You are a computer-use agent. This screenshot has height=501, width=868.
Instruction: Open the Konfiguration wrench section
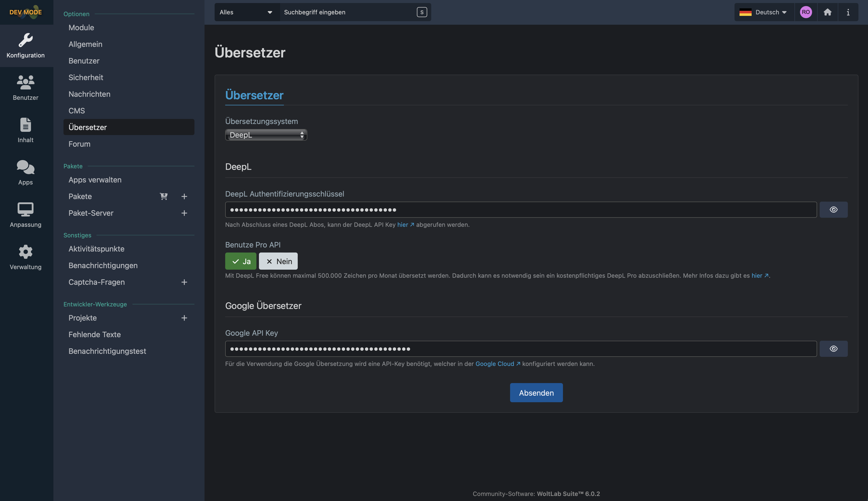26,45
